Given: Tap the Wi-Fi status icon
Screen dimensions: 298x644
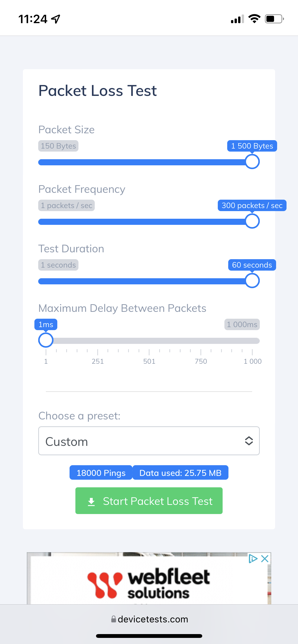Looking at the screenshot, I should 254,19.
